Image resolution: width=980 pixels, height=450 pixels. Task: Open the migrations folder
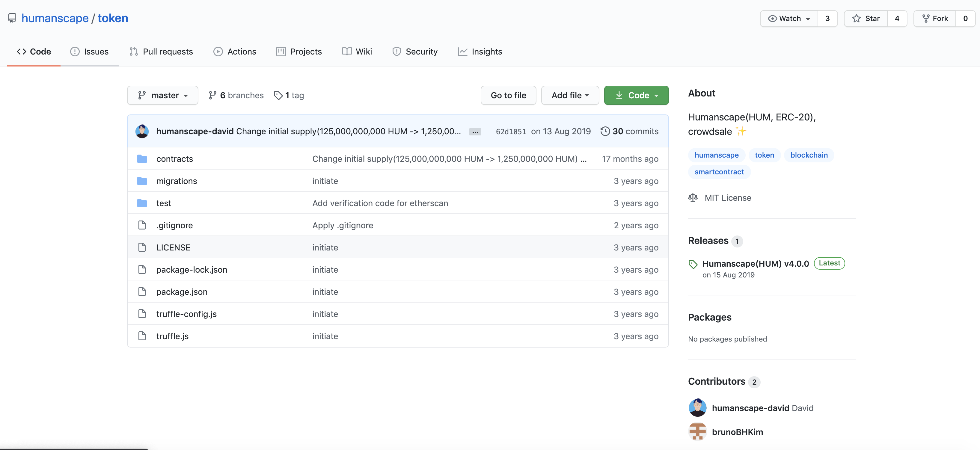[x=177, y=181]
